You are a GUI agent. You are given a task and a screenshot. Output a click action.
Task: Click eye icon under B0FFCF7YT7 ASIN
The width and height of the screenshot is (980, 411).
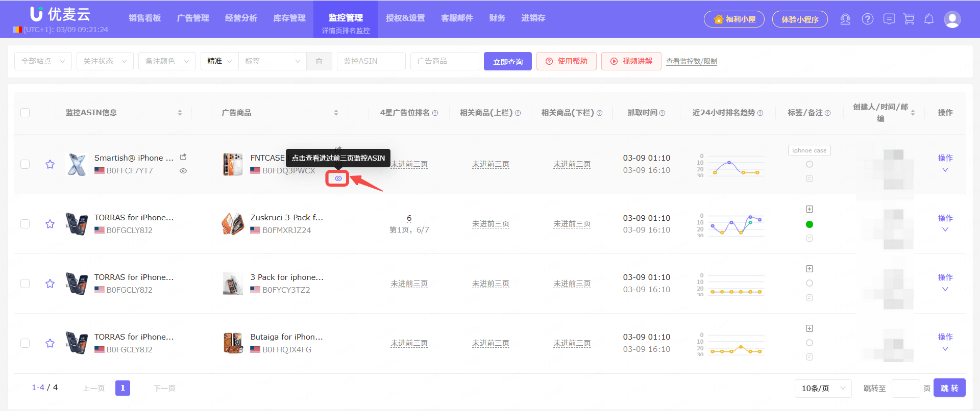(183, 171)
